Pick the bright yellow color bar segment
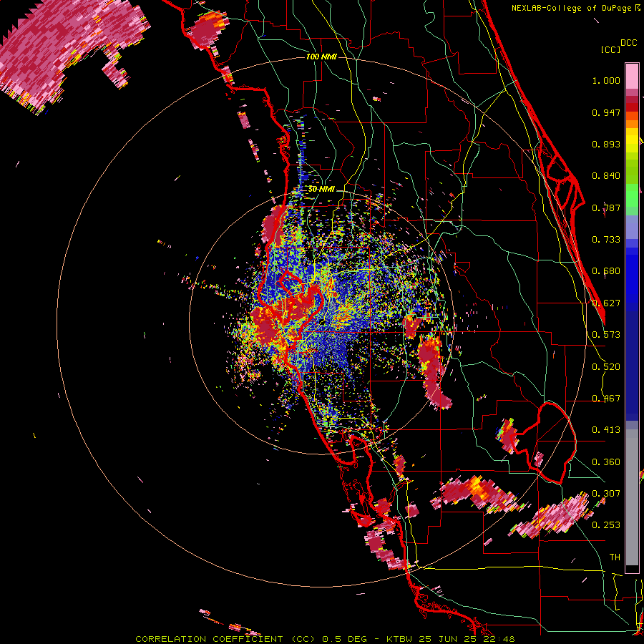644x644 pixels. (x=632, y=140)
